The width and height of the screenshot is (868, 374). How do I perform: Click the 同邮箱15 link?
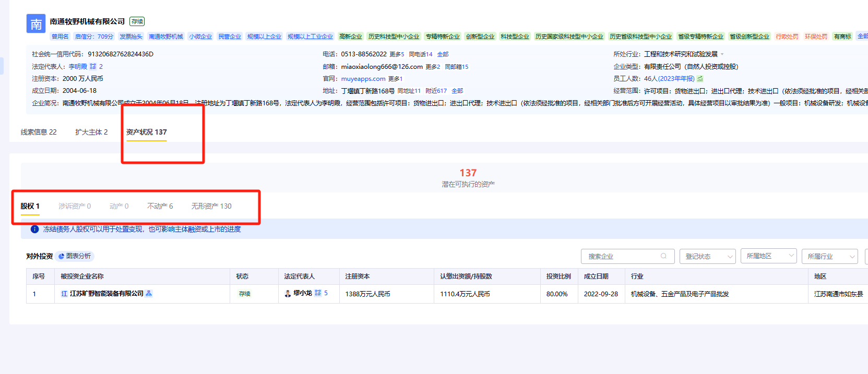tap(457, 67)
